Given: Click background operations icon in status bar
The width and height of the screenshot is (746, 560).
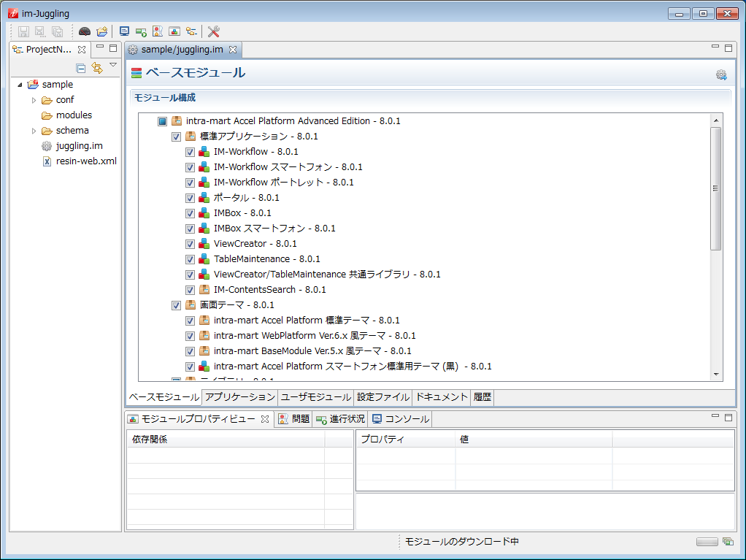Looking at the screenshot, I should coord(728,542).
